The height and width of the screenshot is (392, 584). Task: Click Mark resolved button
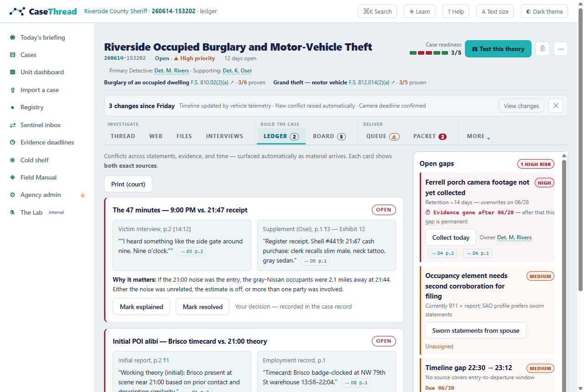click(203, 307)
